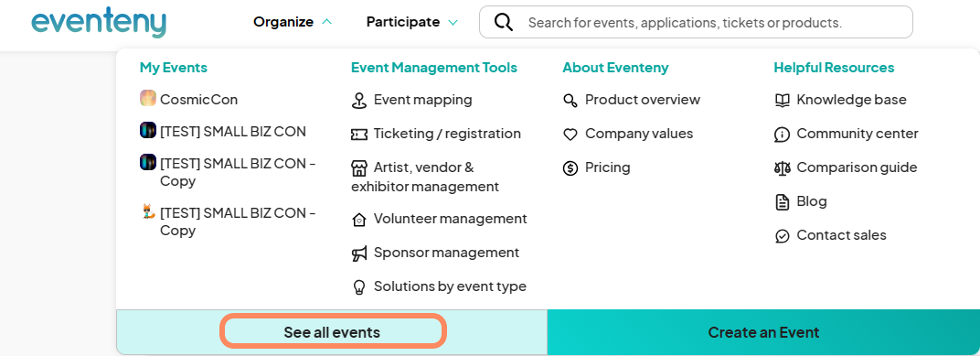Expand the Participate dropdown menu
The width and height of the screenshot is (980, 356).
pyautogui.click(x=412, y=22)
